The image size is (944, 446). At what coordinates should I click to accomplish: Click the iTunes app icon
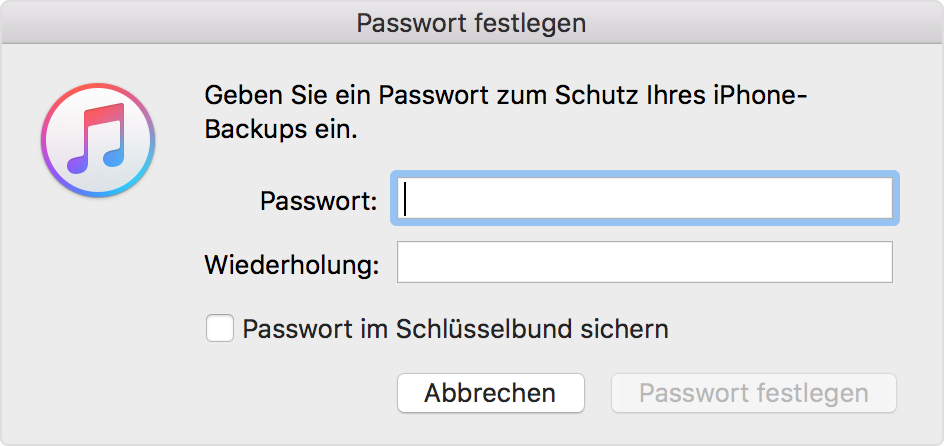pyautogui.click(x=97, y=139)
